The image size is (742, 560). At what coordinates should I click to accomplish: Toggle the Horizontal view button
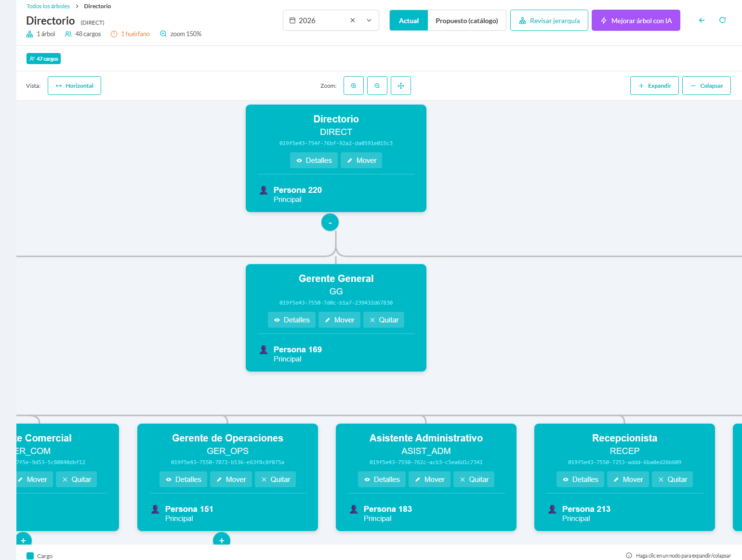click(74, 86)
